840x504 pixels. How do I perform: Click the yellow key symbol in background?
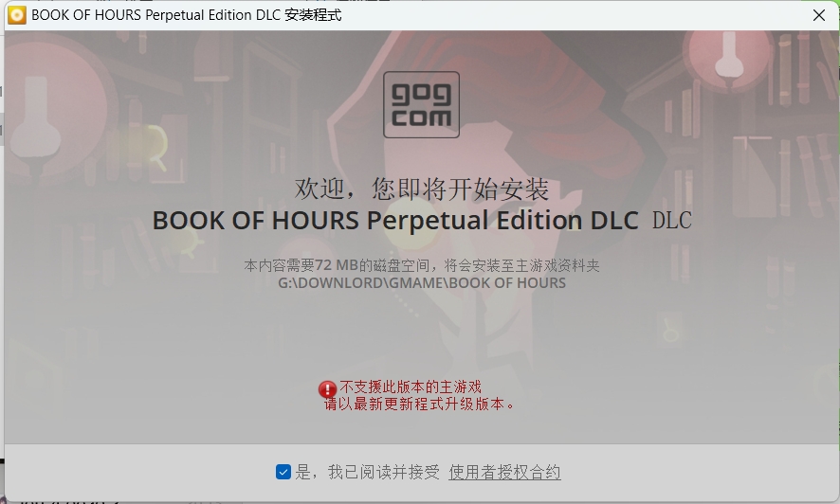tap(669, 330)
